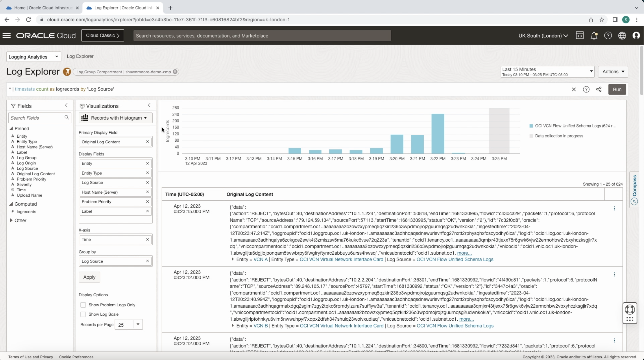Open the notifications bell icon
This screenshot has height=360, width=644.
594,36
